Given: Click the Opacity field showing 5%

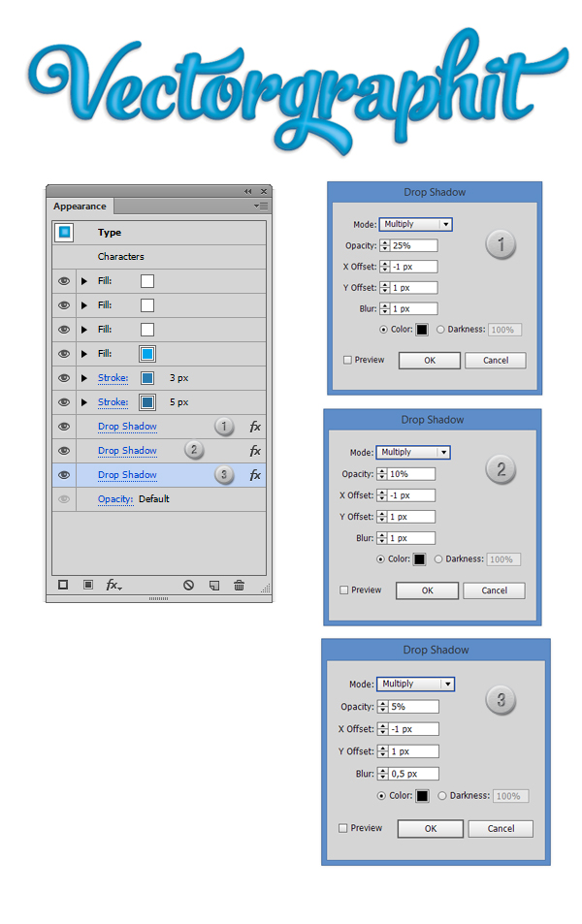Looking at the screenshot, I should tap(414, 707).
